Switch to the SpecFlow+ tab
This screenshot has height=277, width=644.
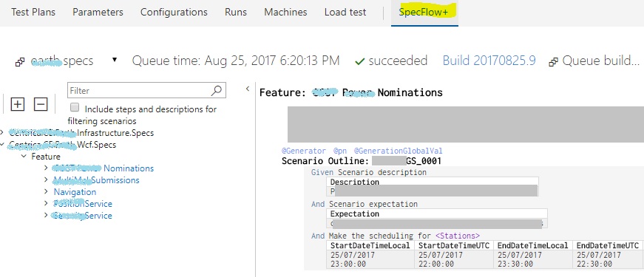[x=424, y=13]
